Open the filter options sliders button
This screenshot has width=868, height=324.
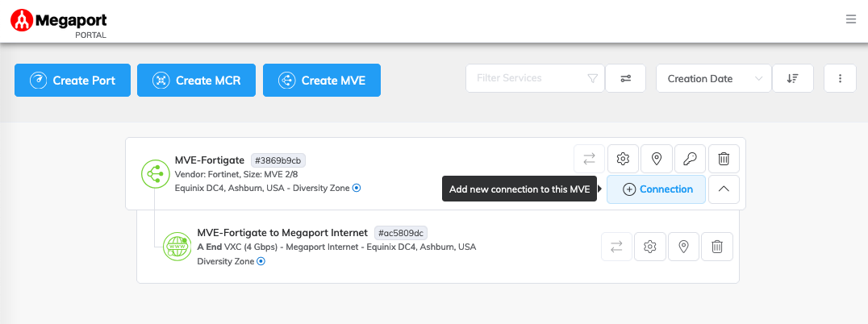625,78
